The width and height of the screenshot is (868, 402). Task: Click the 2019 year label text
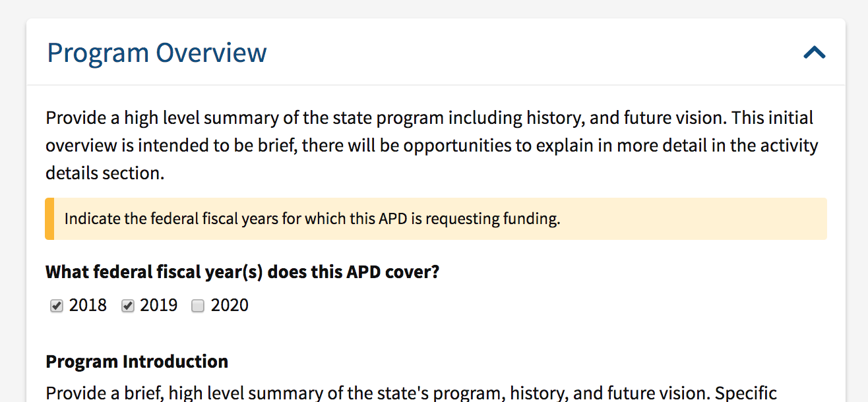click(158, 305)
